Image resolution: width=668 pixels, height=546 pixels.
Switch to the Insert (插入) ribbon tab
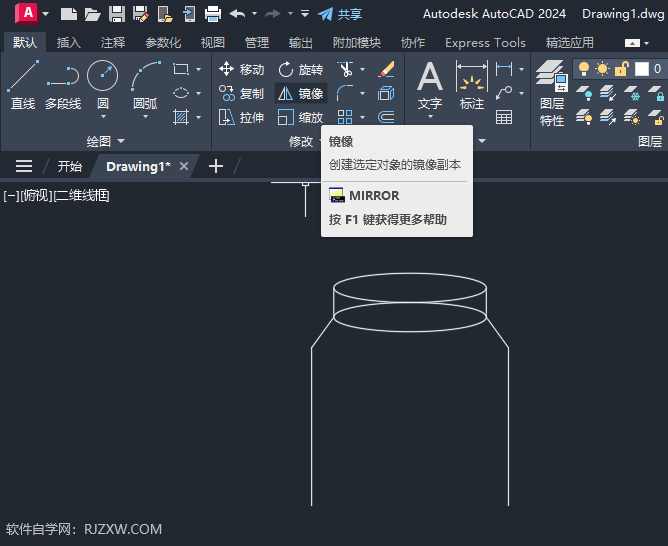[x=69, y=43]
